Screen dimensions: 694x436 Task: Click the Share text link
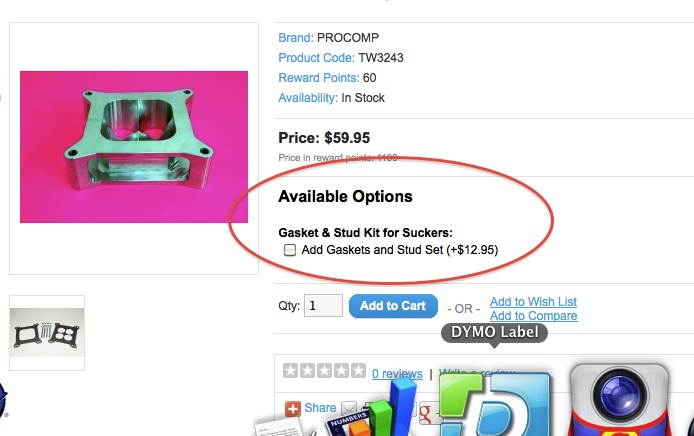click(320, 408)
